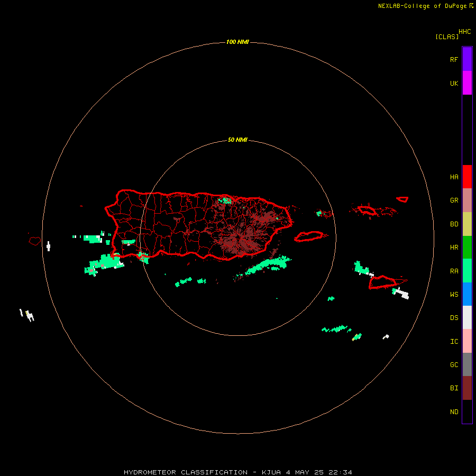Click the ND legend label
Viewport: 476px width, 476px height.
[454, 411]
